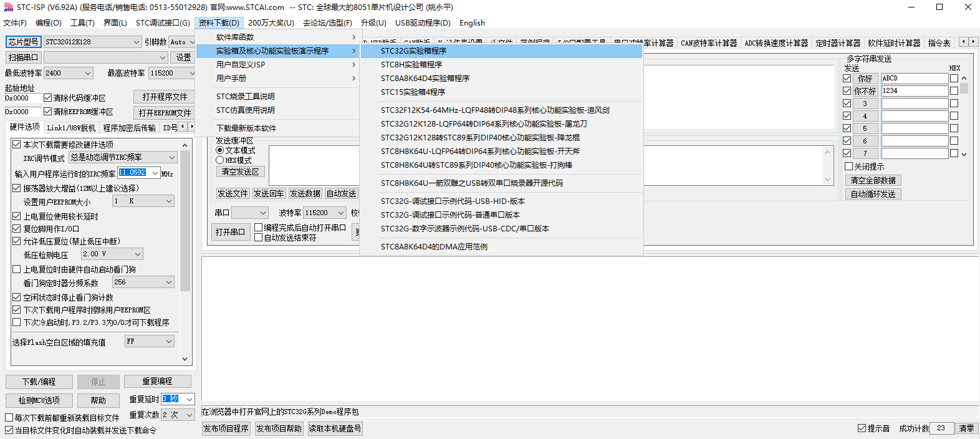Click the STC-ISP app icon in title bar
The height and width of the screenshot is (439, 980).
8,7
